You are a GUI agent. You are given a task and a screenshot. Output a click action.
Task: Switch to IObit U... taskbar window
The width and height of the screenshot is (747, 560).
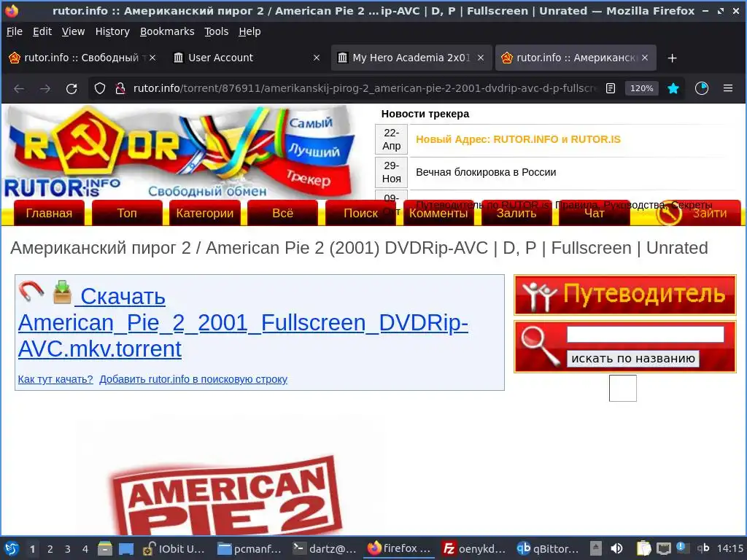[174, 548]
